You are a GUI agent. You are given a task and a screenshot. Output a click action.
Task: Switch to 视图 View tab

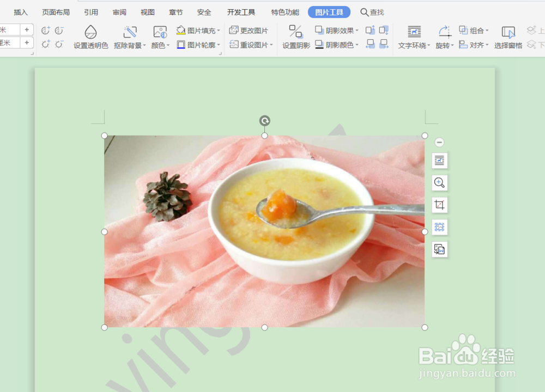coord(148,13)
